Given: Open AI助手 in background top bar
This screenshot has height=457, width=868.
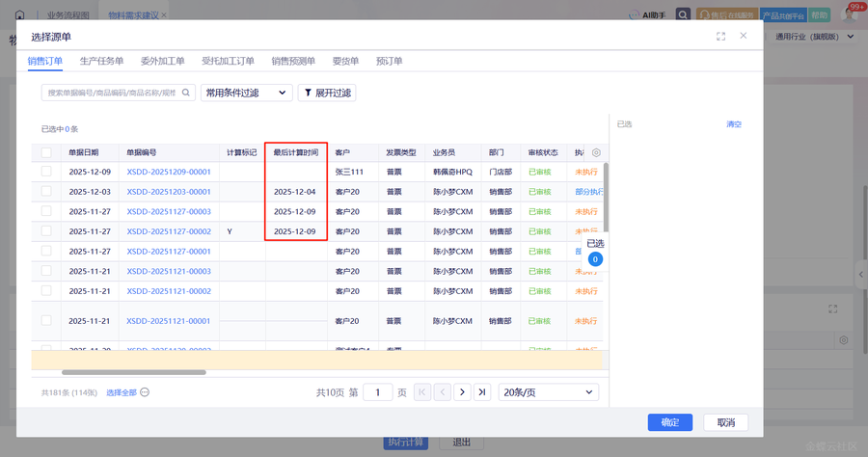Looking at the screenshot, I should 647,14.
